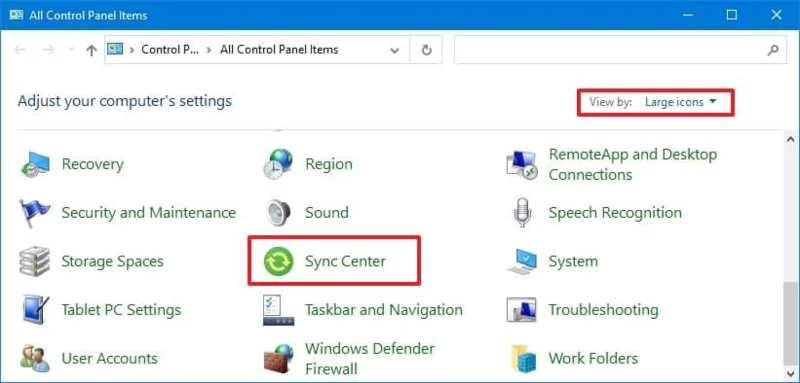Click the scrollbar up arrow
The height and width of the screenshot is (383, 800).
pyautogui.click(x=791, y=139)
